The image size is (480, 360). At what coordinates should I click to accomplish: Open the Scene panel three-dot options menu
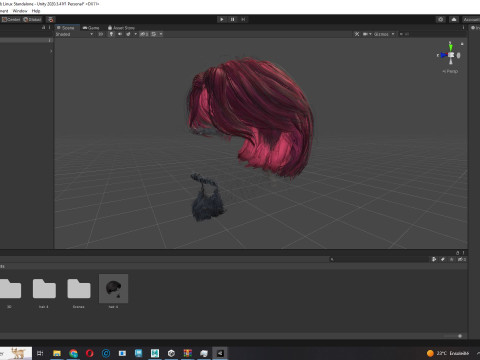pyautogui.click(x=463, y=28)
